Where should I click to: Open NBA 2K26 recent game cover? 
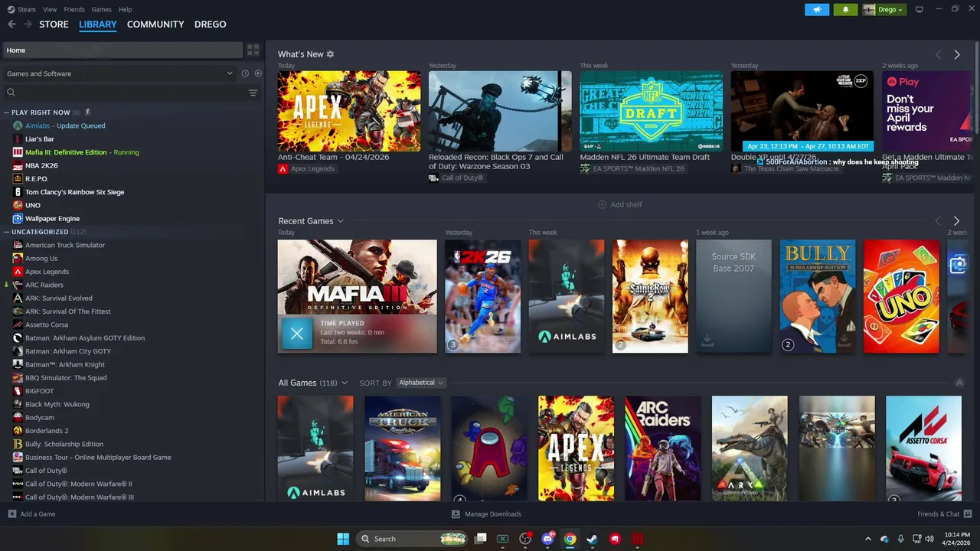[x=482, y=296]
